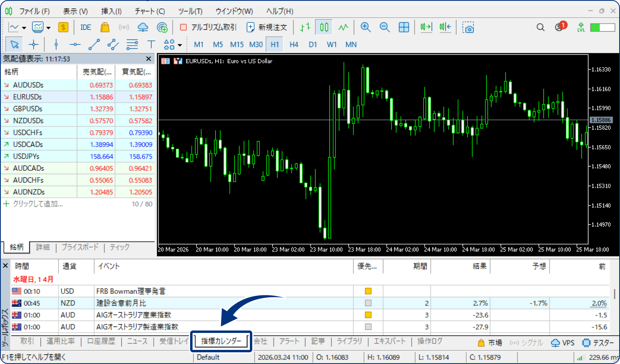Select the trendline drawing tool
The width and height of the screenshot is (620, 364).
[x=94, y=44]
